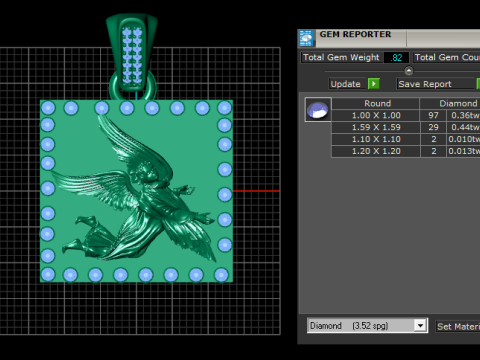Select the 1.00 X 1.00 gem row
Viewport: 480px width, 360px height.
click(x=406, y=115)
